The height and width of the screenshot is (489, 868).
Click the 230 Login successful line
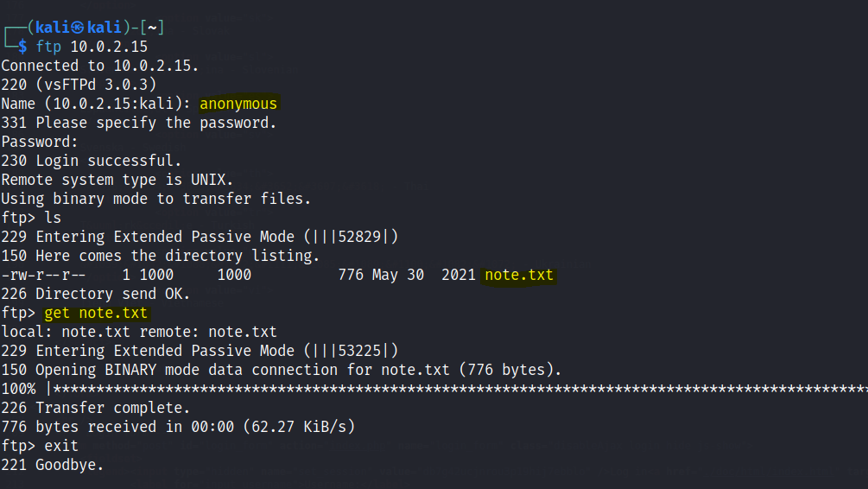[92, 161]
